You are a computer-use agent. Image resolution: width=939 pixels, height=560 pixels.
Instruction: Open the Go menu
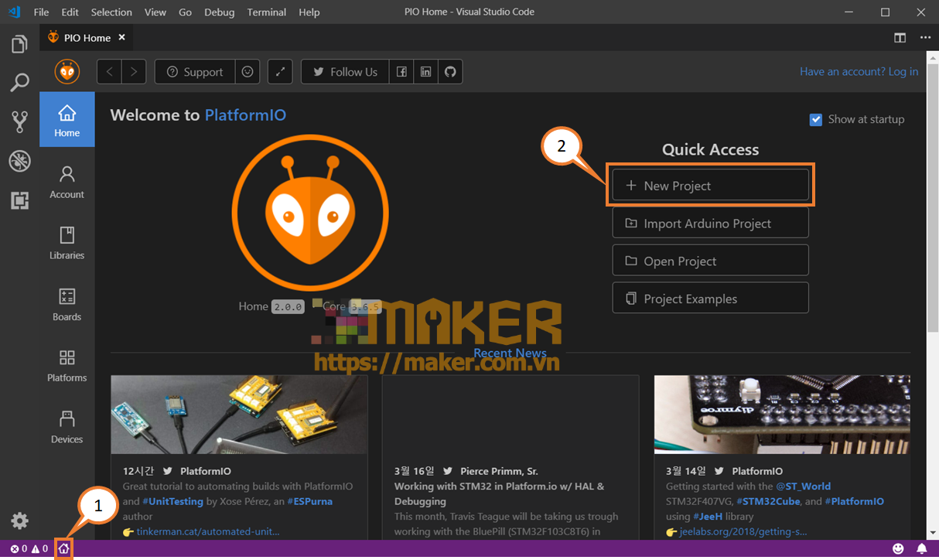click(185, 12)
